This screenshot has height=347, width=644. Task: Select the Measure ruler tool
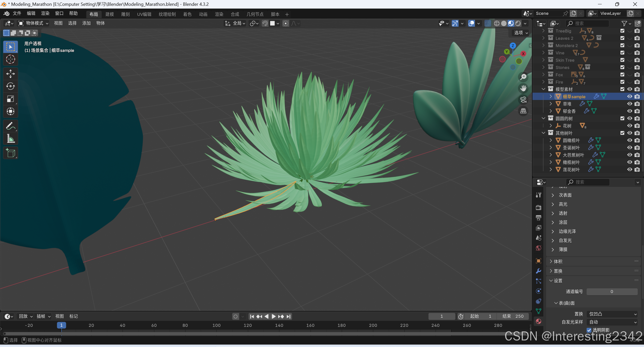pos(10,138)
